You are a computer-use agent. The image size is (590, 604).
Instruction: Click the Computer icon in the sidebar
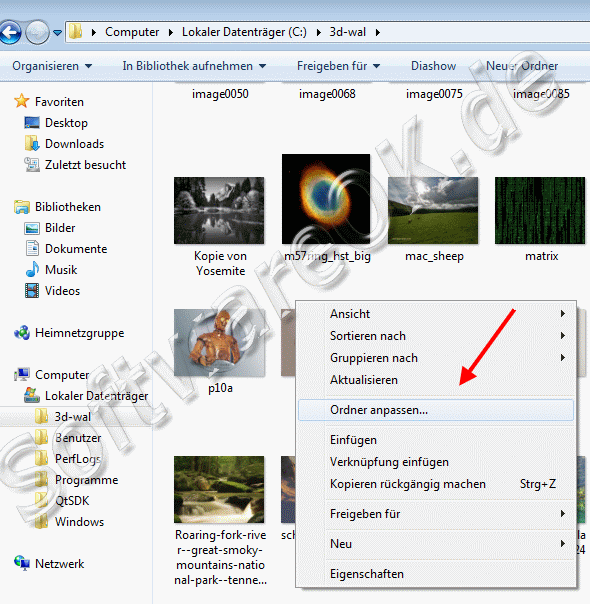[x=22, y=374]
